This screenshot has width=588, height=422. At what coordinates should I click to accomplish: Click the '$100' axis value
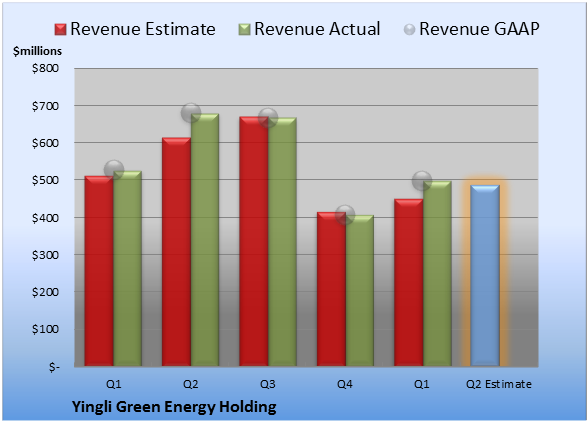pos(45,329)
